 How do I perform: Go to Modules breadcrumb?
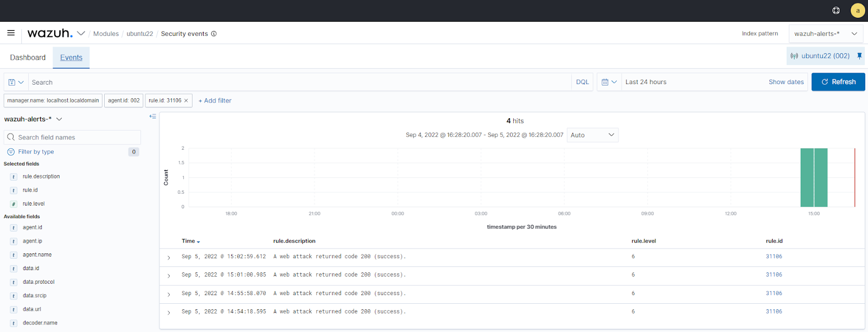click(106, 34)
